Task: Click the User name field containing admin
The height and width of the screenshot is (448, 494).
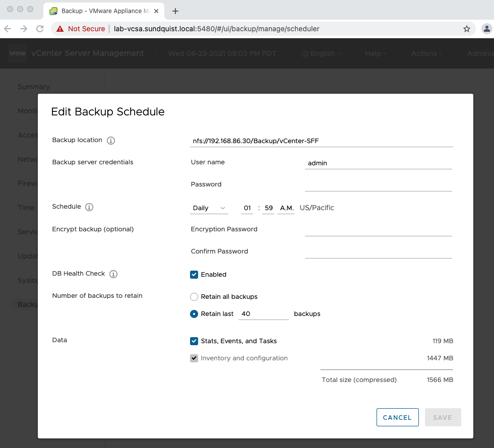Action: click(x=379, y=163)
